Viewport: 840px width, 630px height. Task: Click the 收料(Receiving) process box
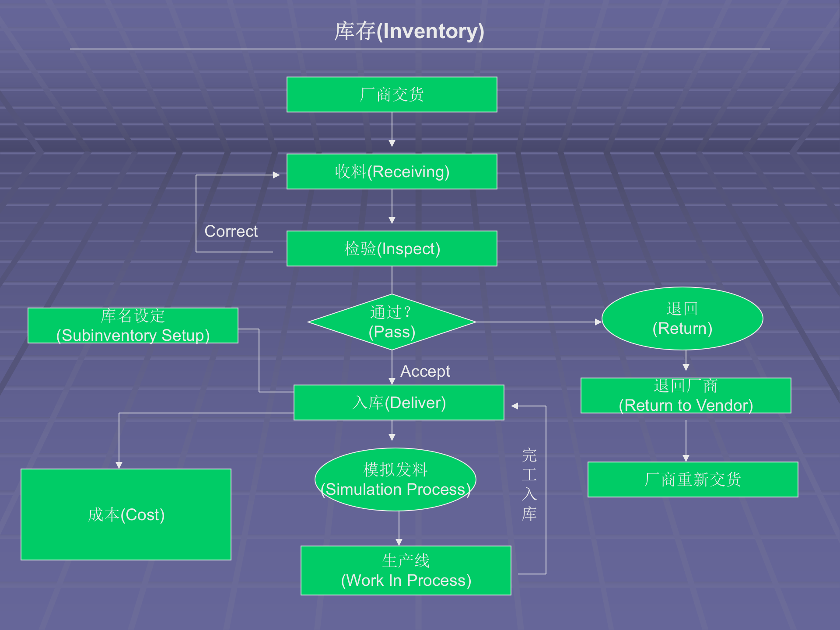392,171
